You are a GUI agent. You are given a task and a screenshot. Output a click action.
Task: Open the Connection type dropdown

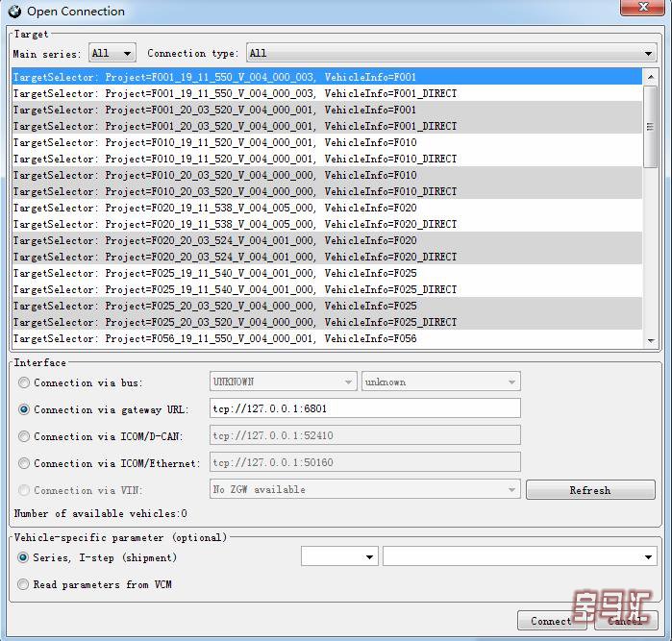(451, 53)
